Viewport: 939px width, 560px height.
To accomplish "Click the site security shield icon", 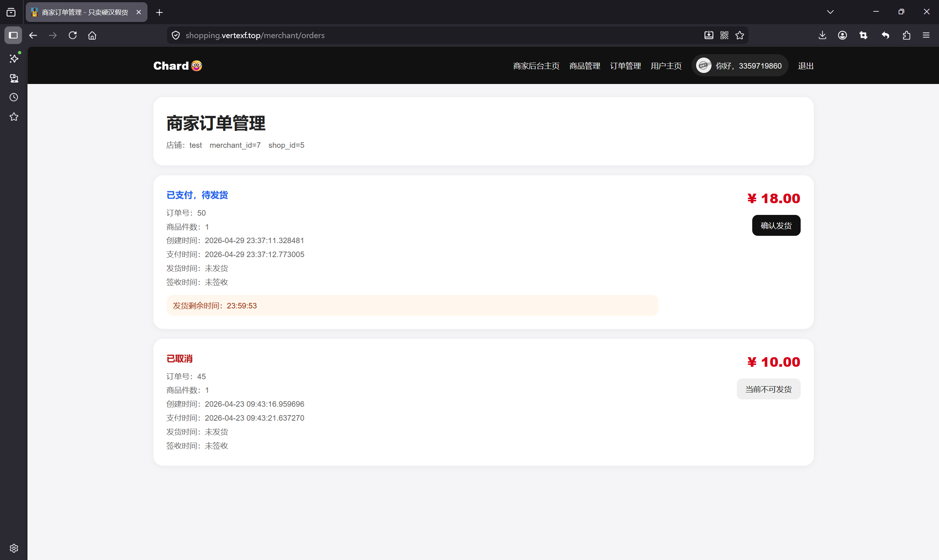I will (x=175, y=35).
